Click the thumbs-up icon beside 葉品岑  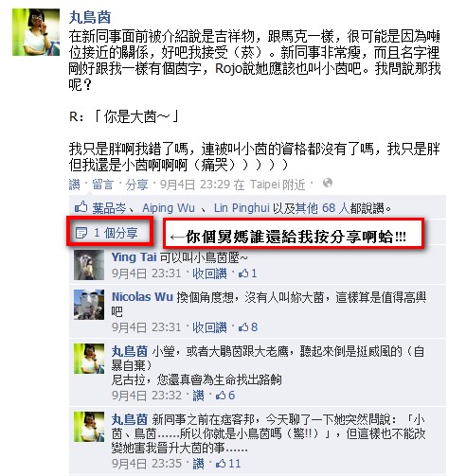coord(81,207)
